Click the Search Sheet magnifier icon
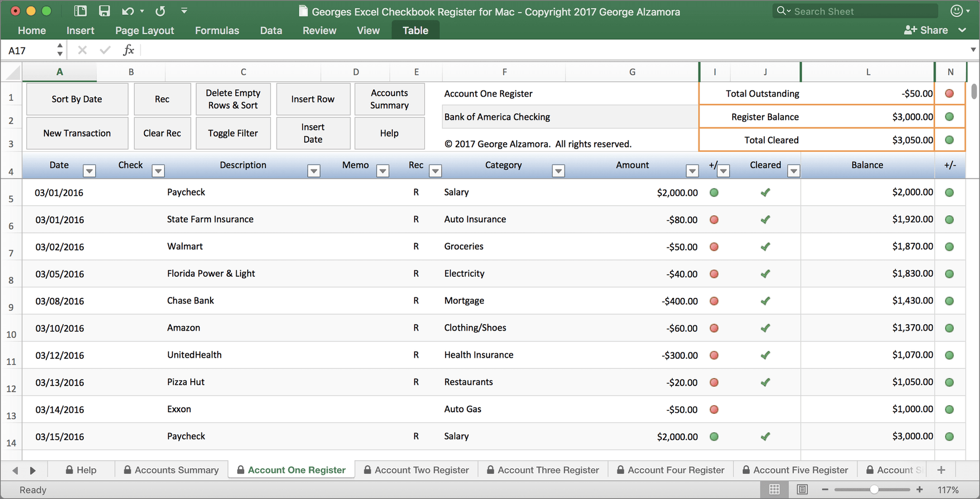 click(x=781, y=11)
